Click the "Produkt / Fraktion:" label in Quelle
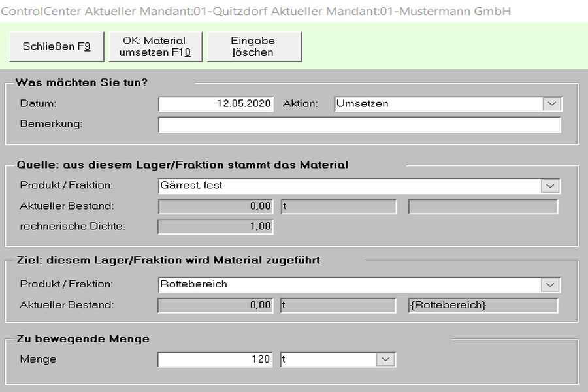This screenshot has width=588, height=392. (x=67, y=185)
